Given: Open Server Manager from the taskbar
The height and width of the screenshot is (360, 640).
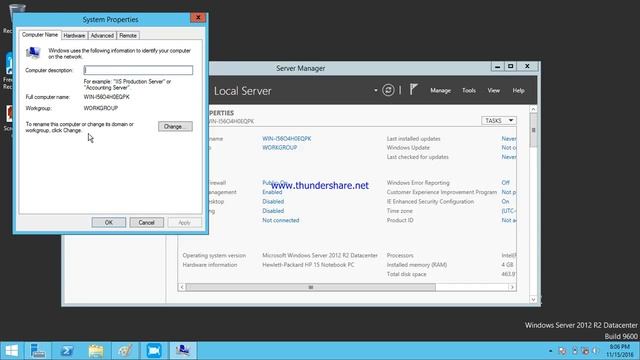Looking at the screenshot, I should click(38, 351).
